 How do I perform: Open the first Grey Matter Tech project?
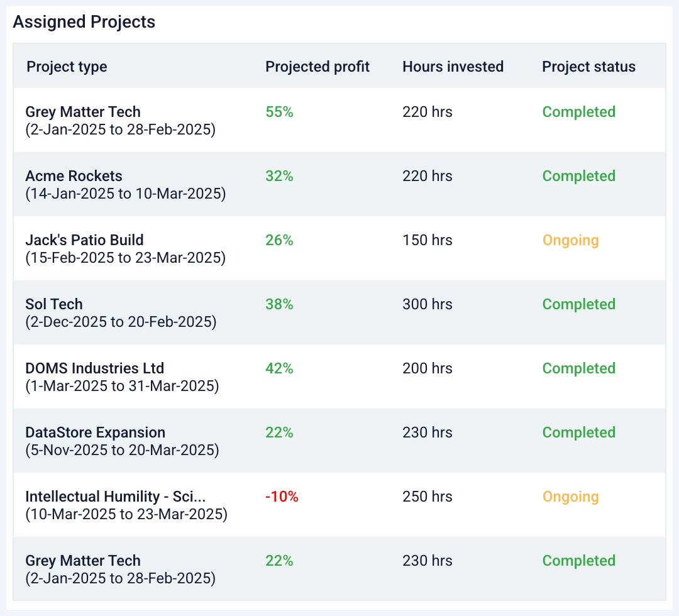click(83, 112)
